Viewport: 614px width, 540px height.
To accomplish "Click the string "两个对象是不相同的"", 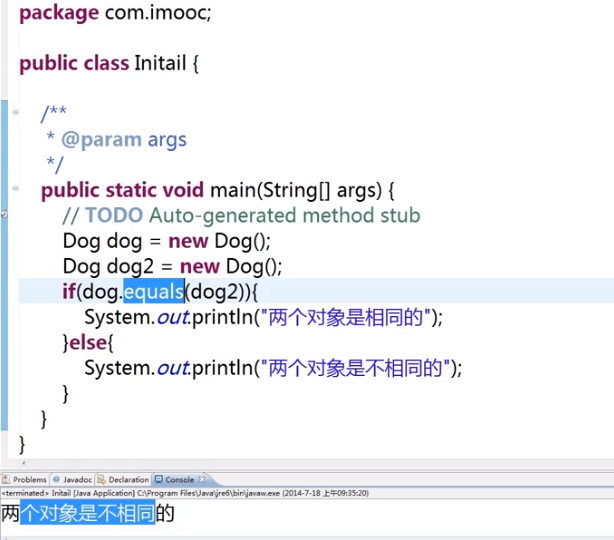I will point(356,368).
